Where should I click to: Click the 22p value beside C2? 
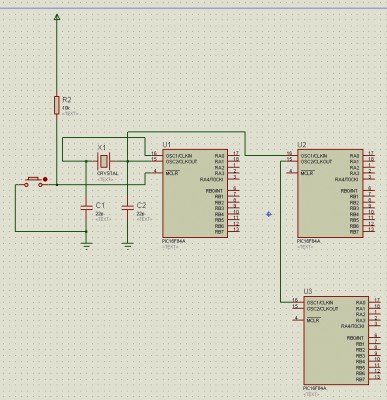[140, 214]
